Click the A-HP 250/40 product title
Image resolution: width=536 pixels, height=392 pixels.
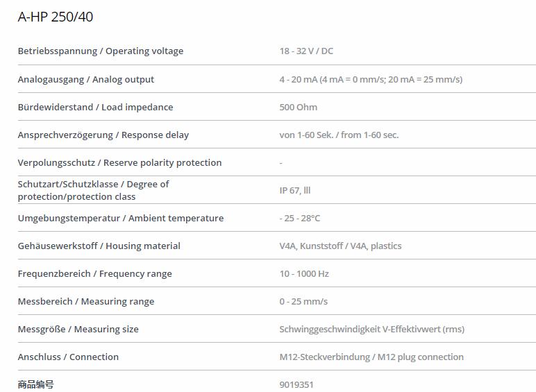click(x=56, y=17)
